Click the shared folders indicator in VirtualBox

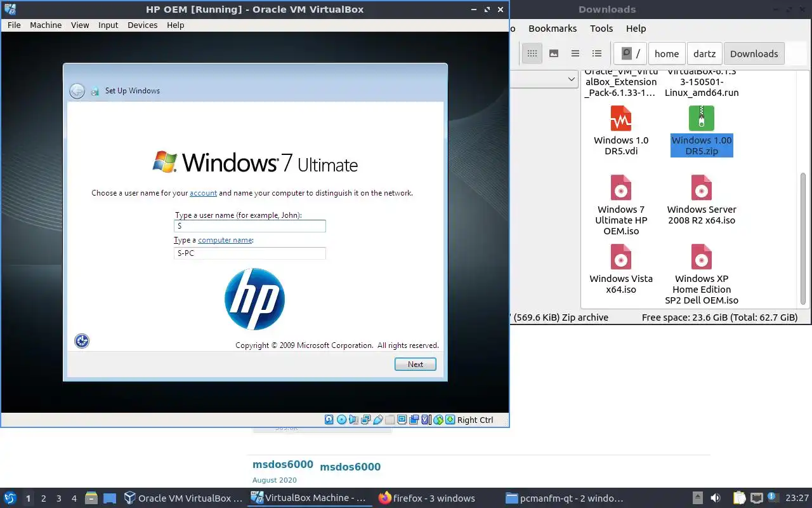(390, 420)
